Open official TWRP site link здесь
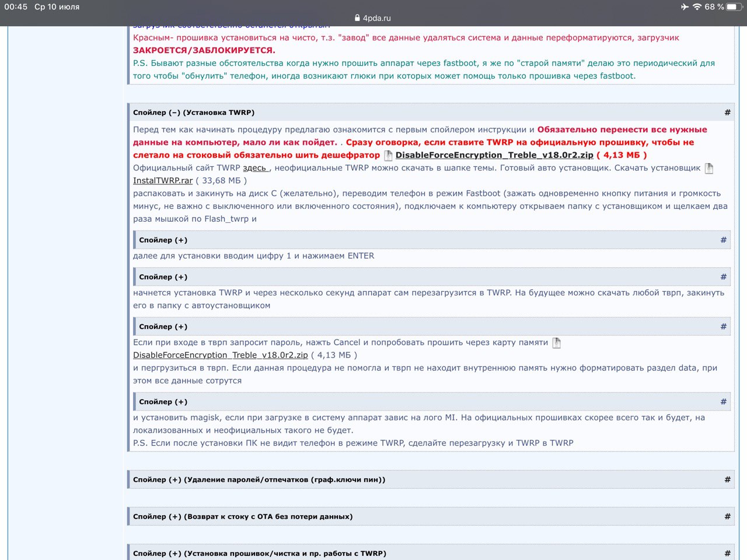 (255, 168)
